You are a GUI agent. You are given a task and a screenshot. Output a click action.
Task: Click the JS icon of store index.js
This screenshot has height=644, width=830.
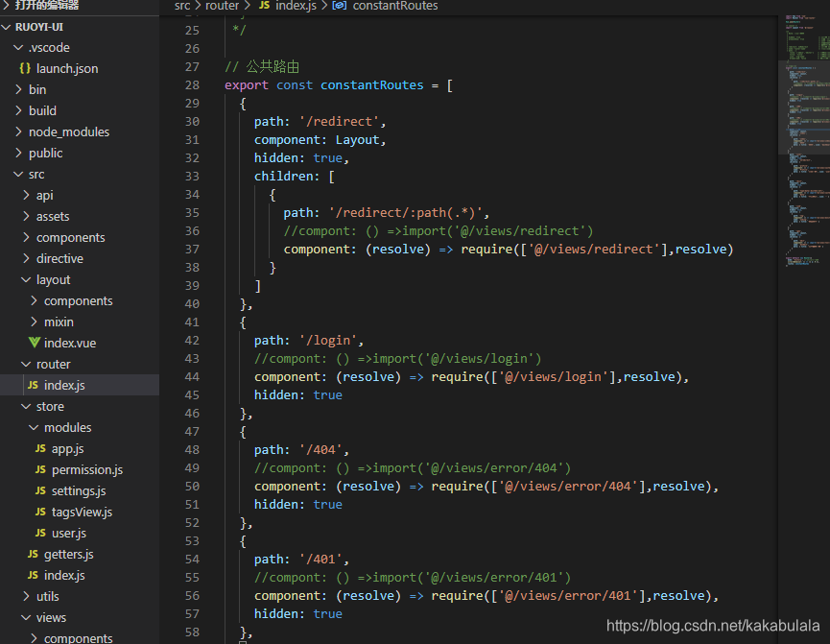[x=33, y=575]
